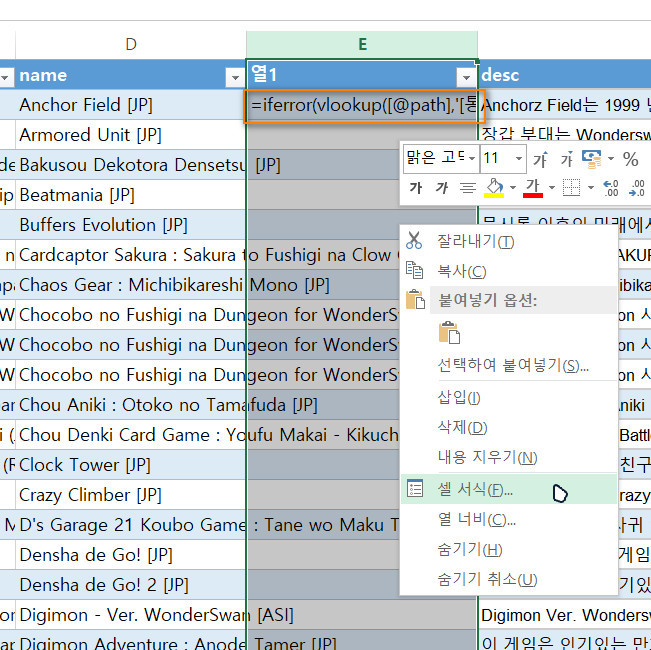Select cell Densha de Go! 2 [JP]
This screenshot has width=651, height=650.
coord(131,585)
